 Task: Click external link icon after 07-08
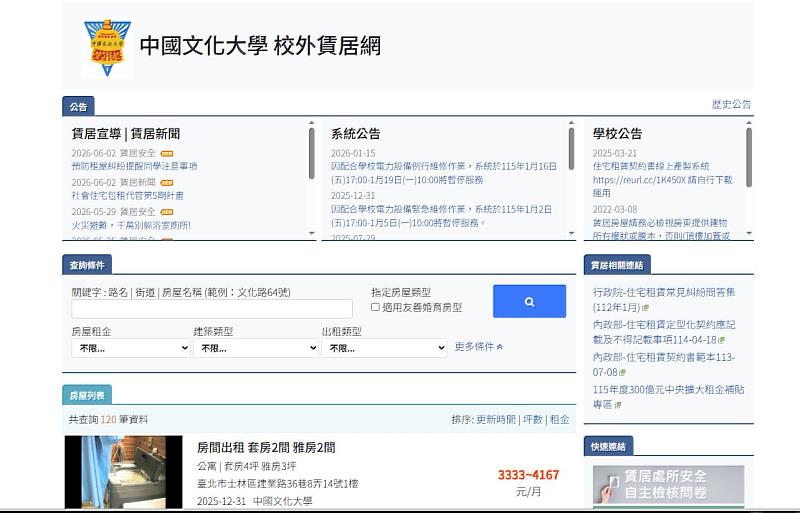coord(622,373)
